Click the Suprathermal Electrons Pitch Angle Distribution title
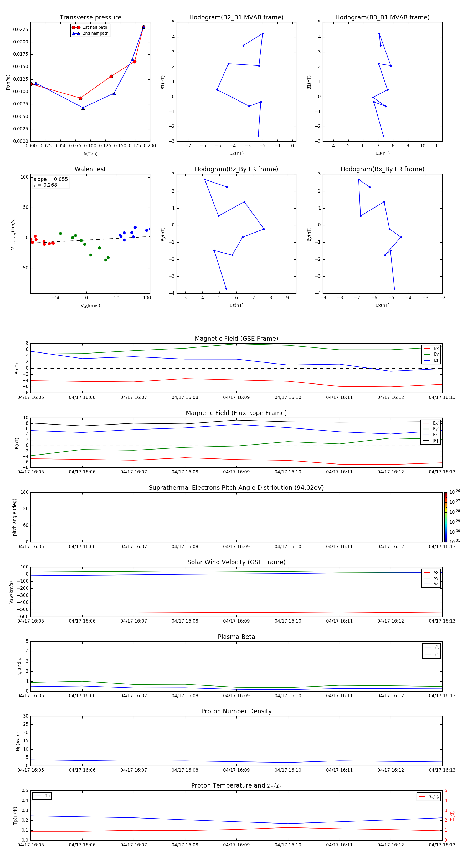Viewport: 473px width, 868px height. [x=236, y=488]
